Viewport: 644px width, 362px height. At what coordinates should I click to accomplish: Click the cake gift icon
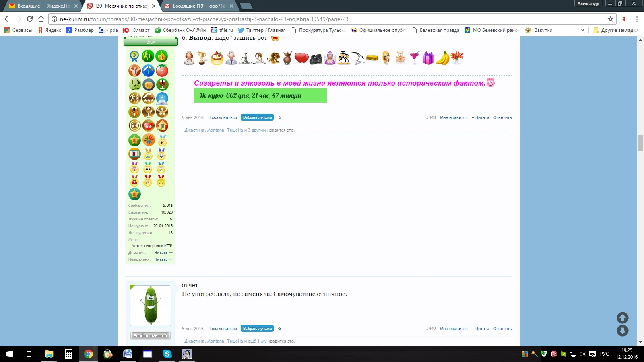(x=217, y=58)
